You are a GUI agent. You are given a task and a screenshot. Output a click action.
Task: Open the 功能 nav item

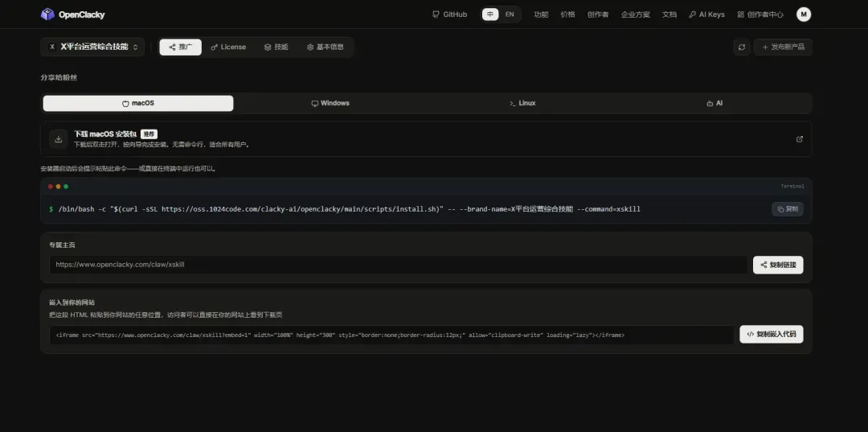click(541, 14)
